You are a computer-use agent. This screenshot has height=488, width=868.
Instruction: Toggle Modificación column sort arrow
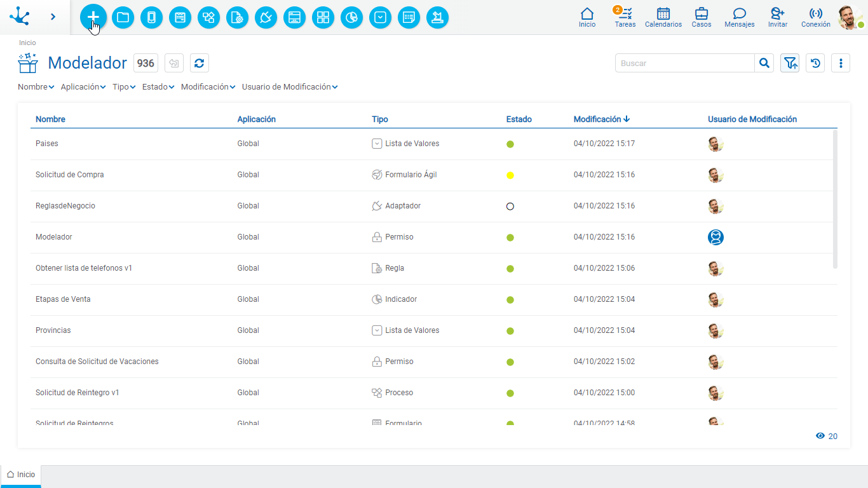[627, 119]
